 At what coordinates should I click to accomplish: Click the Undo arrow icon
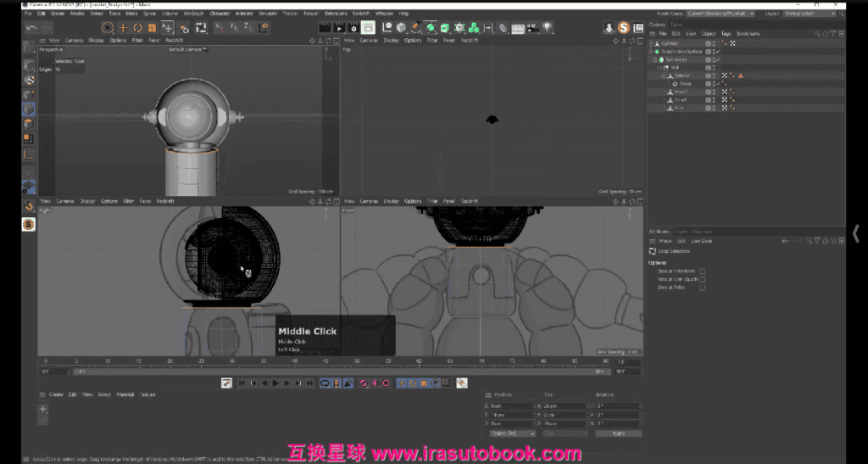[x=31, y=28]
